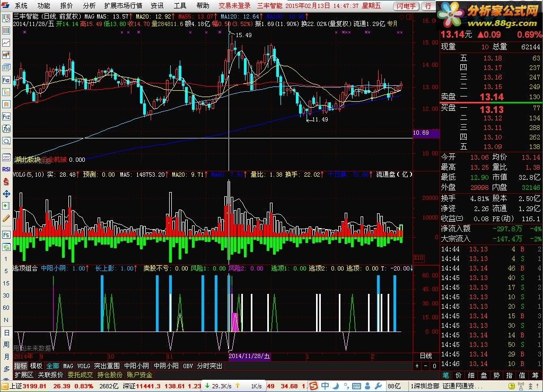Image resolution: width=543 pixels, height=392 pixels.
Task: Open the 关联报价 panel
Action: (50, 374)
